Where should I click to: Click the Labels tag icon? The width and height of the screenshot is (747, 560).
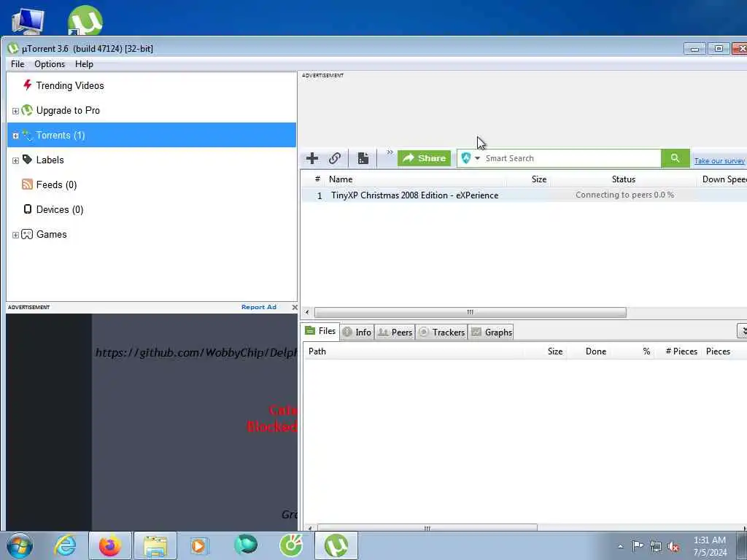27,160
